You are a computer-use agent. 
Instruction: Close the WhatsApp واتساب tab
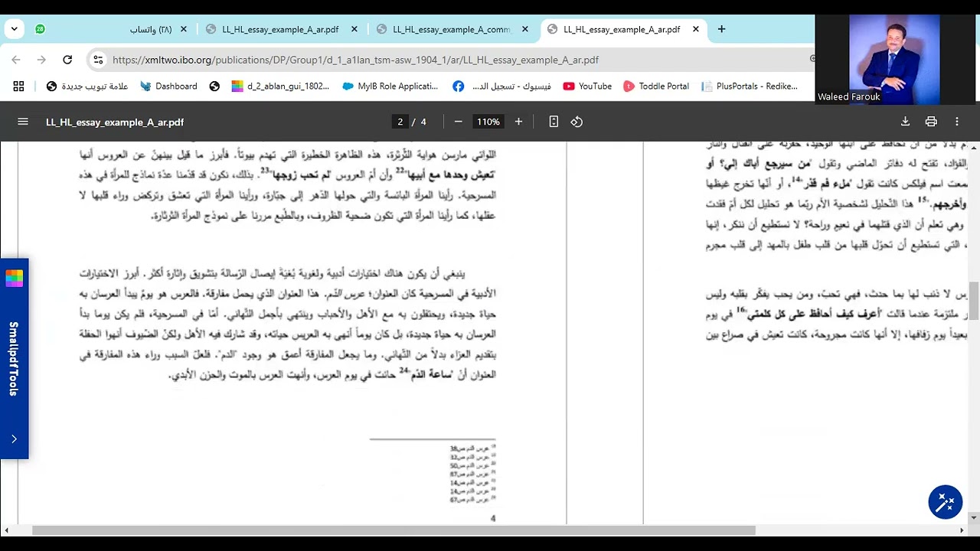tap(183, 29)
